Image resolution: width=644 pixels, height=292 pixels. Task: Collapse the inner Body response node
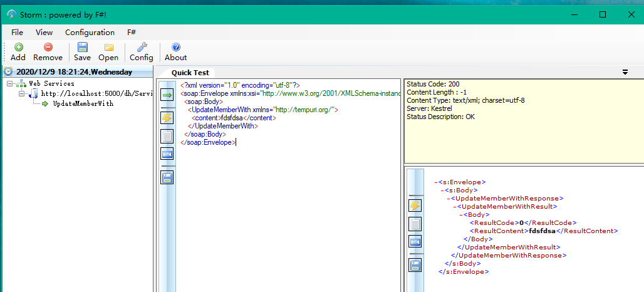point(461,214)
